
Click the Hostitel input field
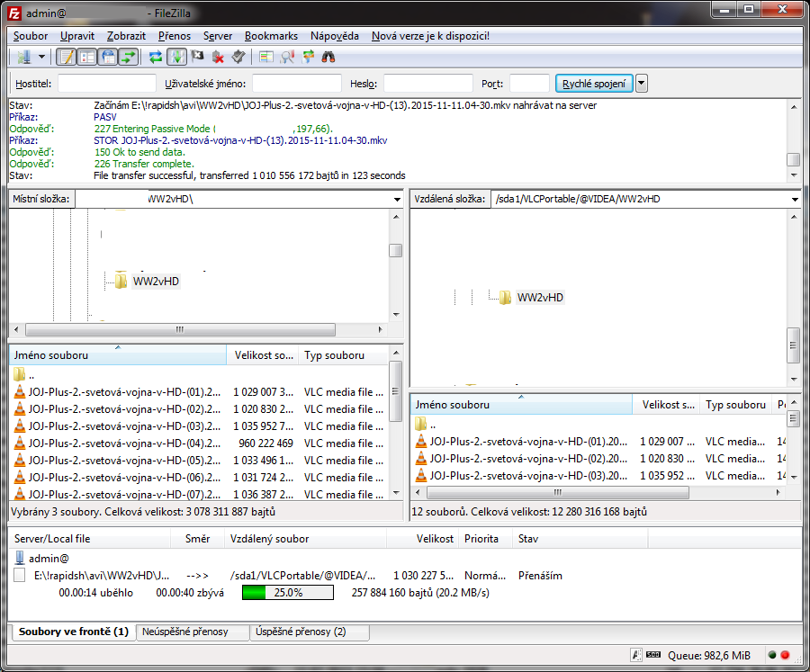(106, 84)
